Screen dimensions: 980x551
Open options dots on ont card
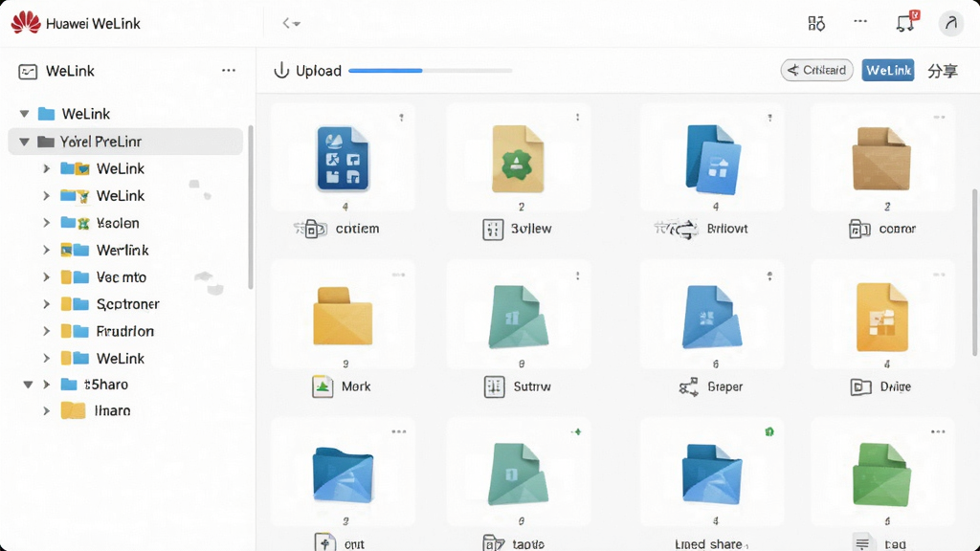pyautogui.click(x=399, y=431)
